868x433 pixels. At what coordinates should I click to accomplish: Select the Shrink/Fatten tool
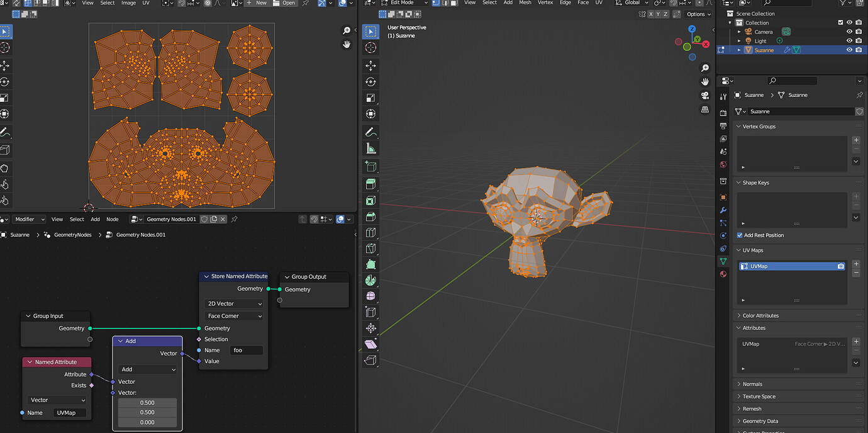370,328
